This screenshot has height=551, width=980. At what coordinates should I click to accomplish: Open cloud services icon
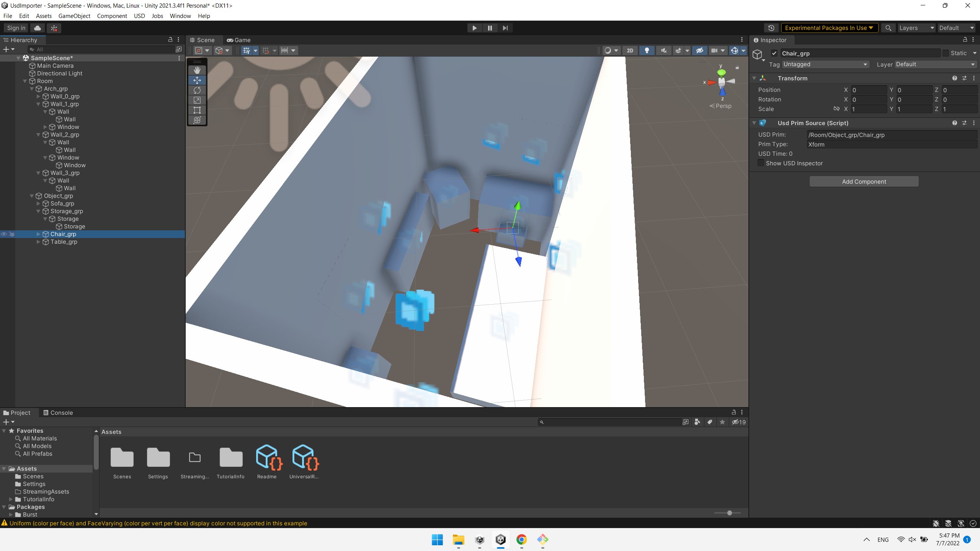(38, 28)
